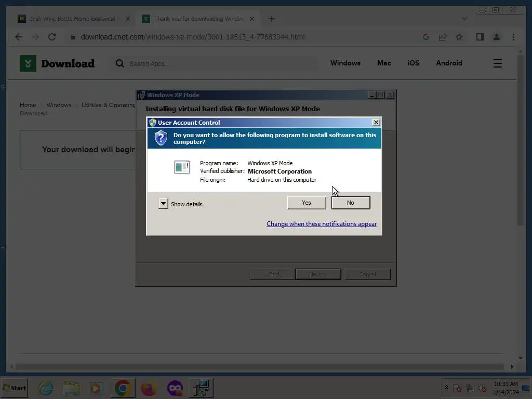The height and width of the screenshot is (399, 532).
Task: Open Android category in site nav
Action: [x=449, y=63]
